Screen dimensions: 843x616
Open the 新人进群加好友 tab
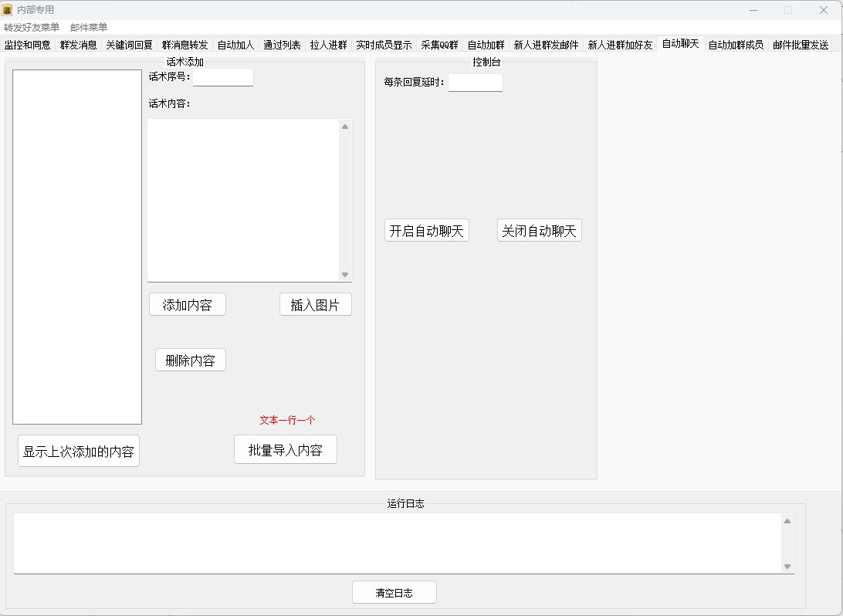tap(620, 45)
